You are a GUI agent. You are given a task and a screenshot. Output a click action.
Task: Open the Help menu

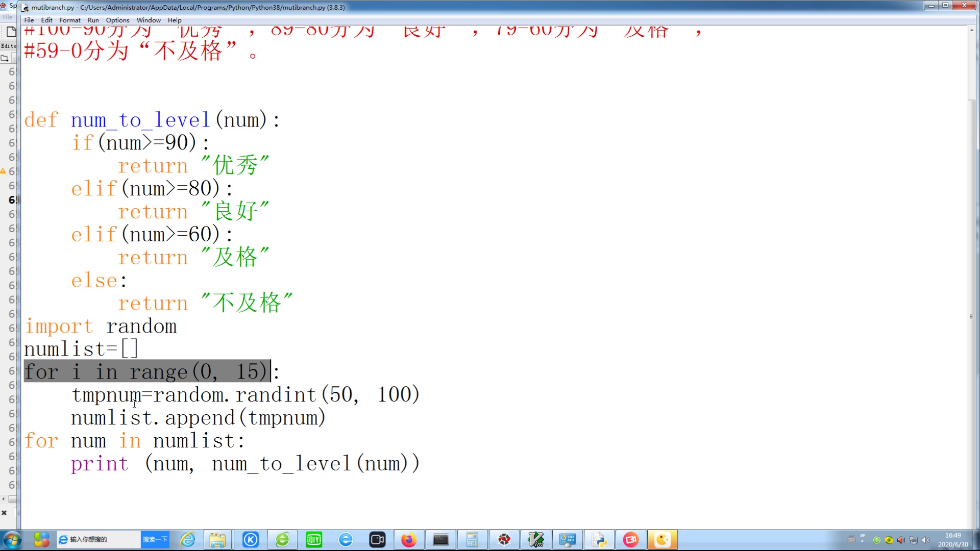[x=175, y=20]
